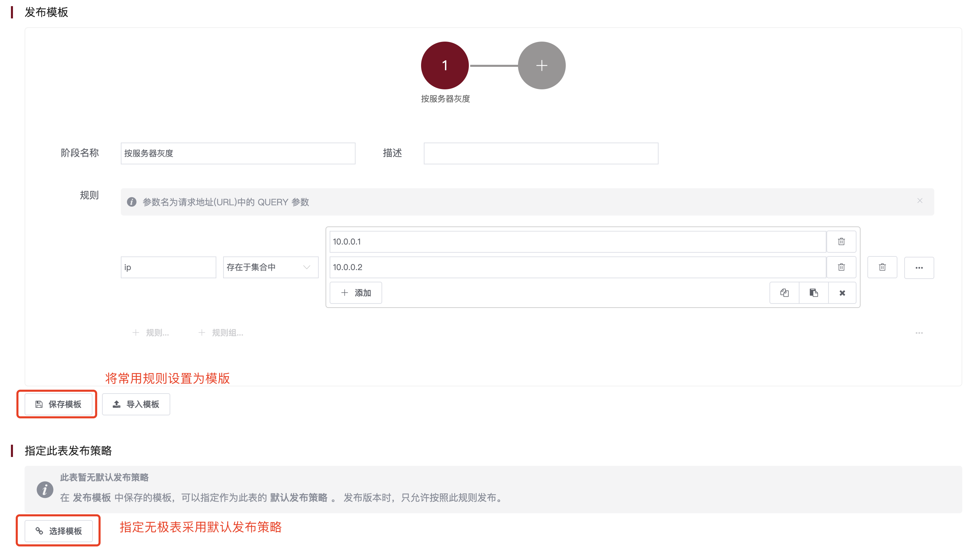Save the template with 保存模板
This screenshot has height=547, width=980.
coord(58,404)
